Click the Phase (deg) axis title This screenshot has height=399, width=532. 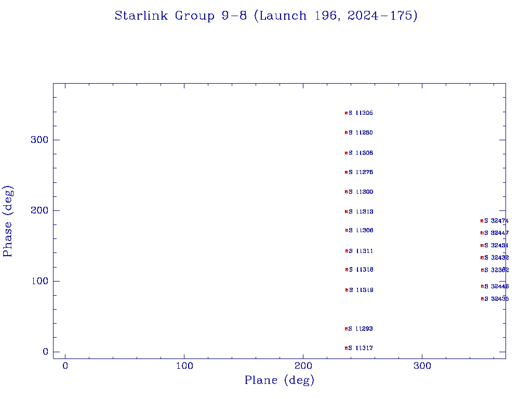pos(8,221)
